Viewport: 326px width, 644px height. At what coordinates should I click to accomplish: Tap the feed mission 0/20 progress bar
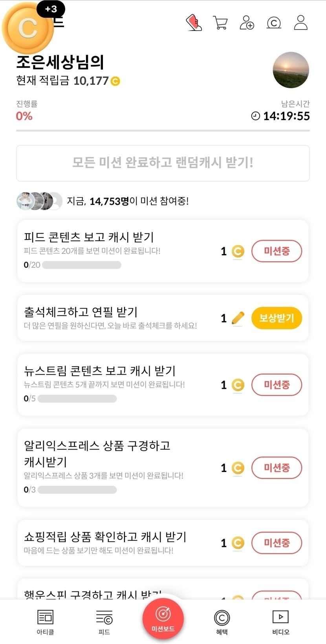[x=81, y=265]
